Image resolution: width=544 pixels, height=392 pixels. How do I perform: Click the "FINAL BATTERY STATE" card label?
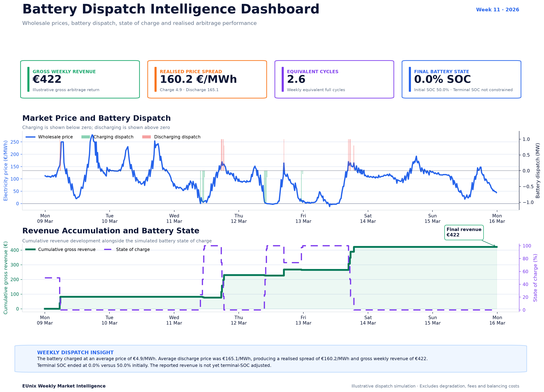[442, 71]
